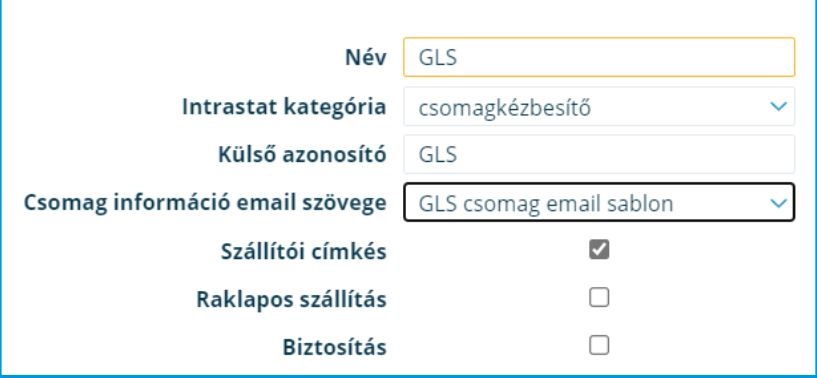Click the GLS csomag email sablon value
The height and width of the screenshot is (378, 817).
click(x=546, y=203)
